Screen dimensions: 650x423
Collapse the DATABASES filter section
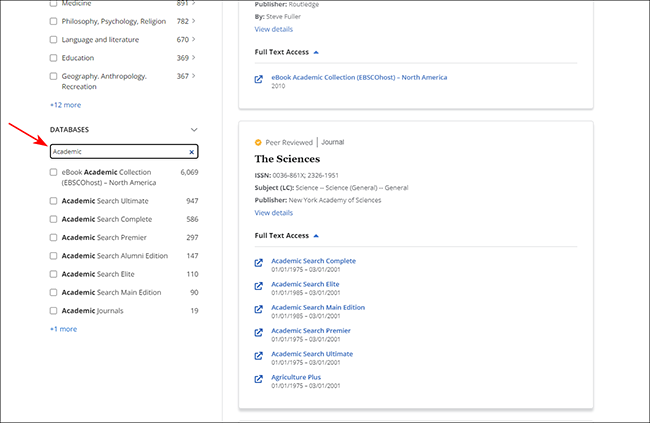click(194, 130)
